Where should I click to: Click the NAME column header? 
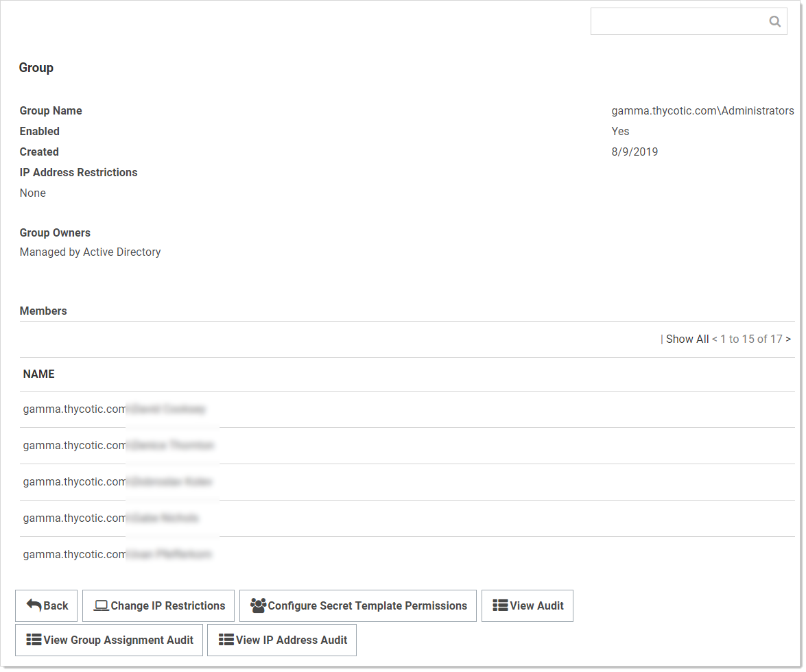click(39, 374)
